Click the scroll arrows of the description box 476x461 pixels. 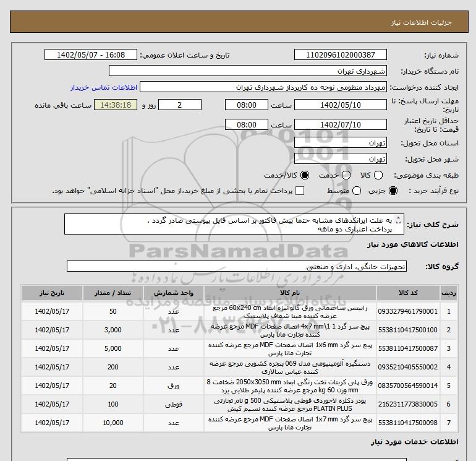click(x=399, y=220)
